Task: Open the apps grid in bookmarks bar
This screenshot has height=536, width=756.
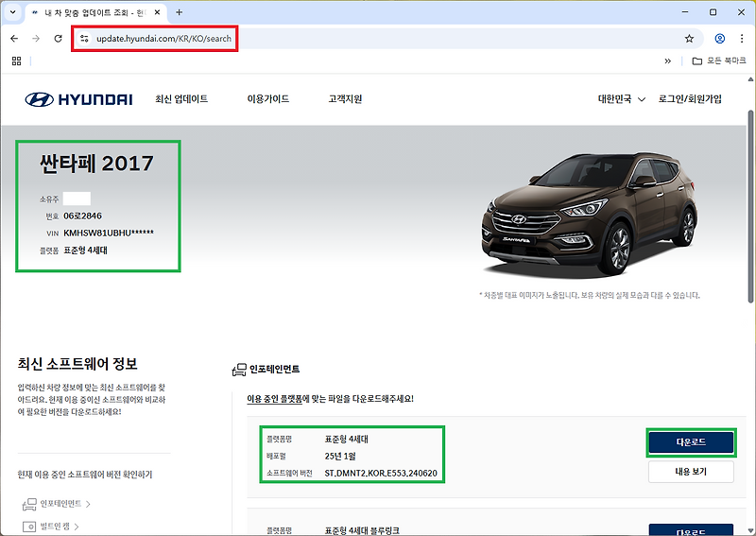Action: coord(16,61)
